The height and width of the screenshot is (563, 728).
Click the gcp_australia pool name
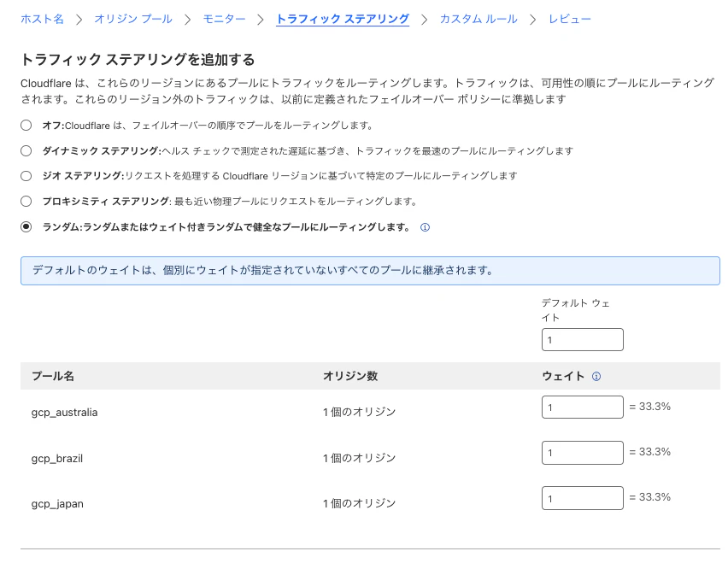(x=63, y=412)
